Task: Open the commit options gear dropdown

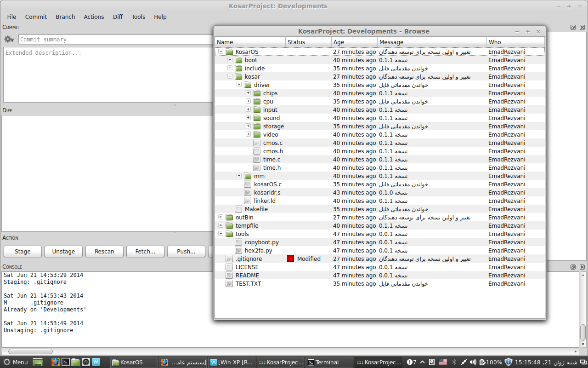Action: 9,40
